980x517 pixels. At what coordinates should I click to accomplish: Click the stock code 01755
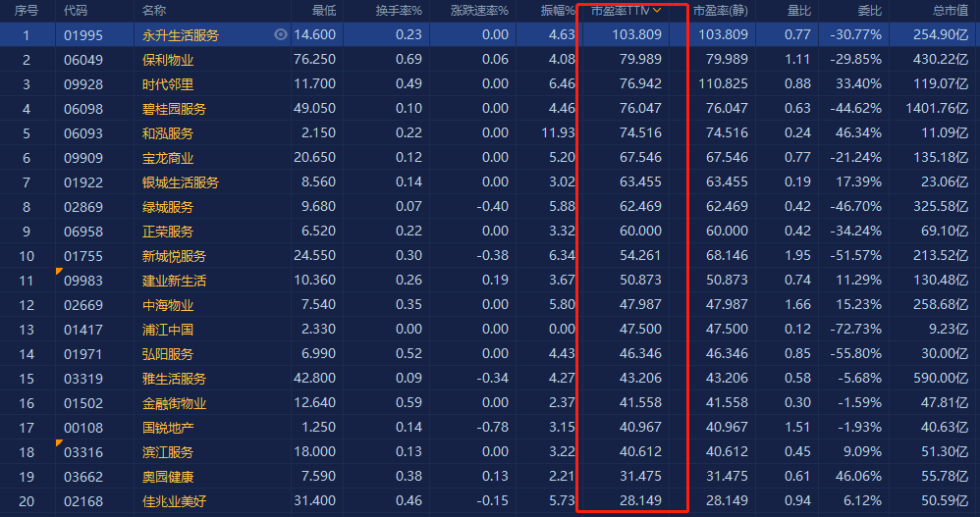(x=83, y=256)
